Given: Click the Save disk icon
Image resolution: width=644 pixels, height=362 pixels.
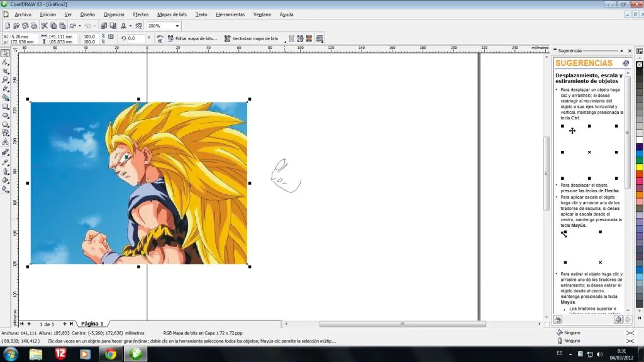Looking at the screenshot, I should coord(25,26).
